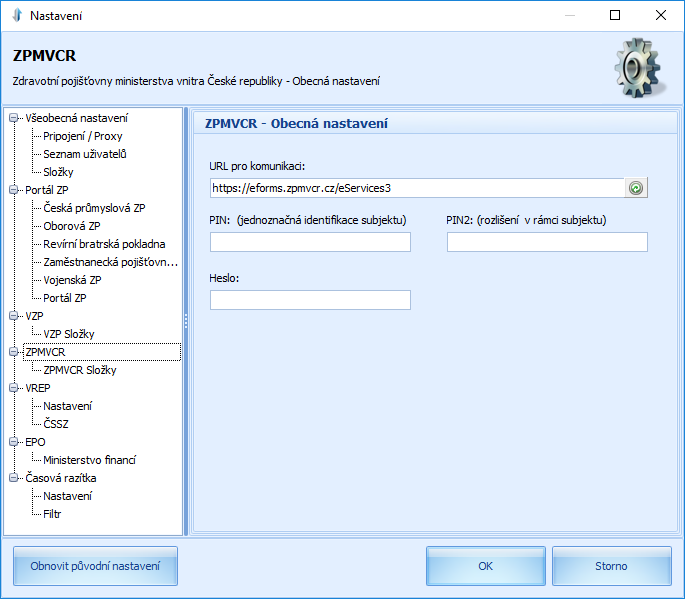This screenshot has width=685, height=599.
Task: Collapse the Všeobecná nastavení tree node
Action: click(x=14, y=118)
